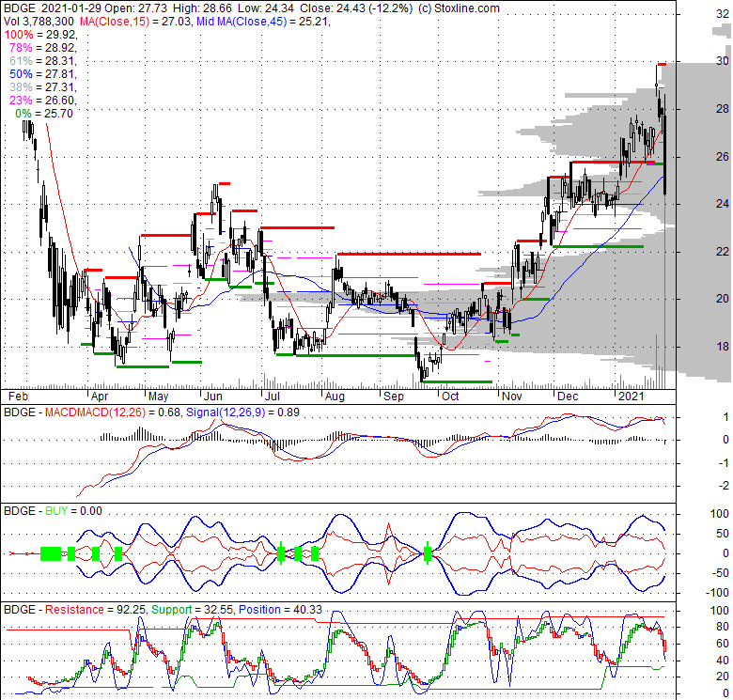Click the 23% = 26.60 Fibonacci level
This screenshot has height=700, width=733.
click(42, 100)
